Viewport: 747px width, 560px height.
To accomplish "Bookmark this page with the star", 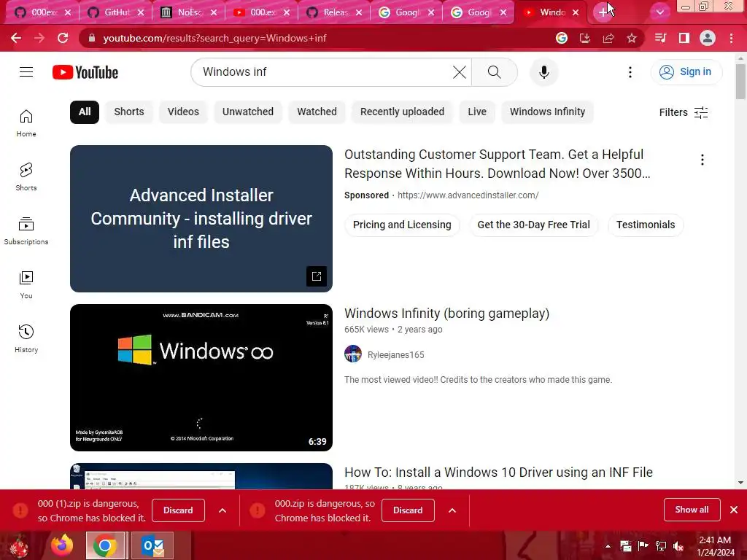I will (632, 38).
